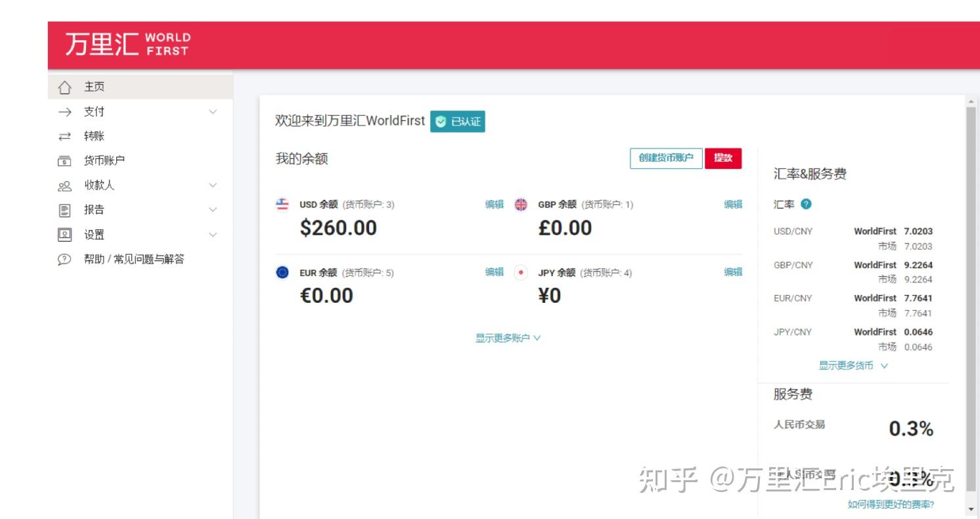Expand the 支付 menu chevron

point(213,112)
